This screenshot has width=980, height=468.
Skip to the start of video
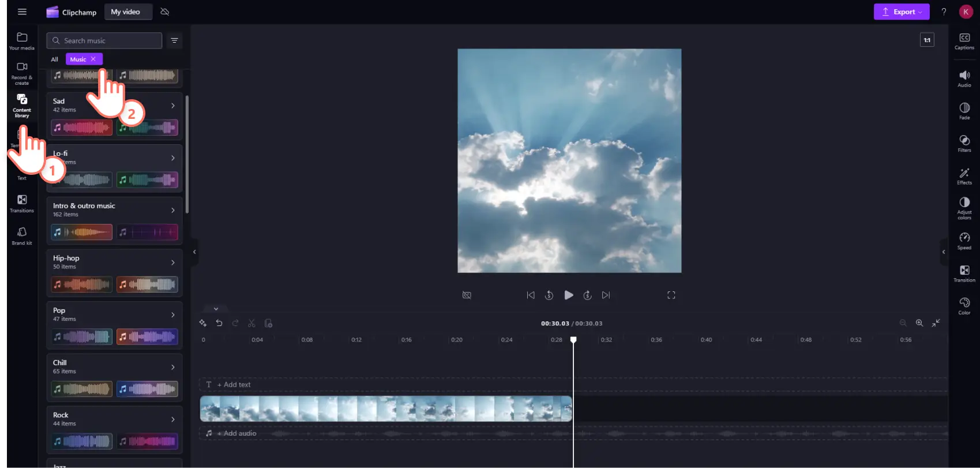pyautogui.click(x=531, y=295)
